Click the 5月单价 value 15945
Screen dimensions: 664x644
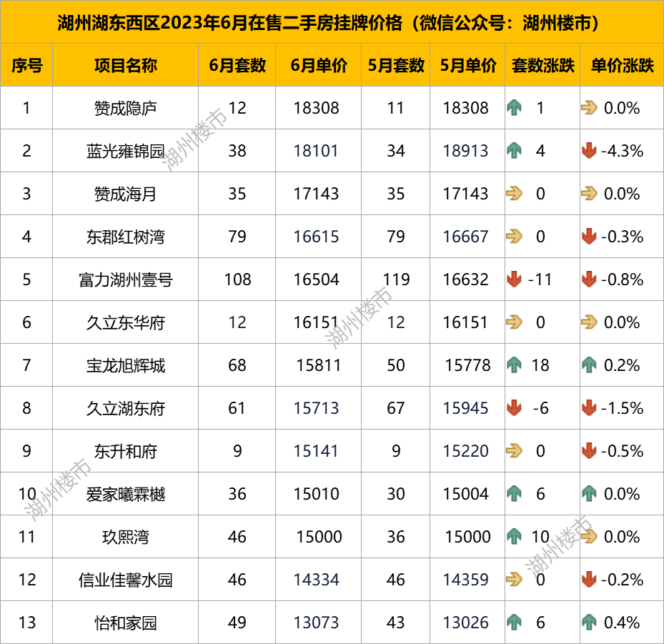(x=465, y=408)
